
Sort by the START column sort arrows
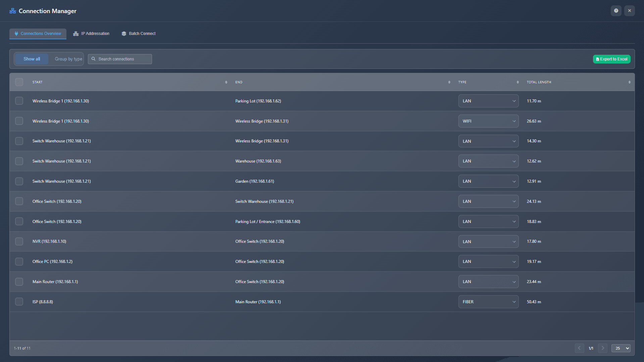click(x=226, y=82)
